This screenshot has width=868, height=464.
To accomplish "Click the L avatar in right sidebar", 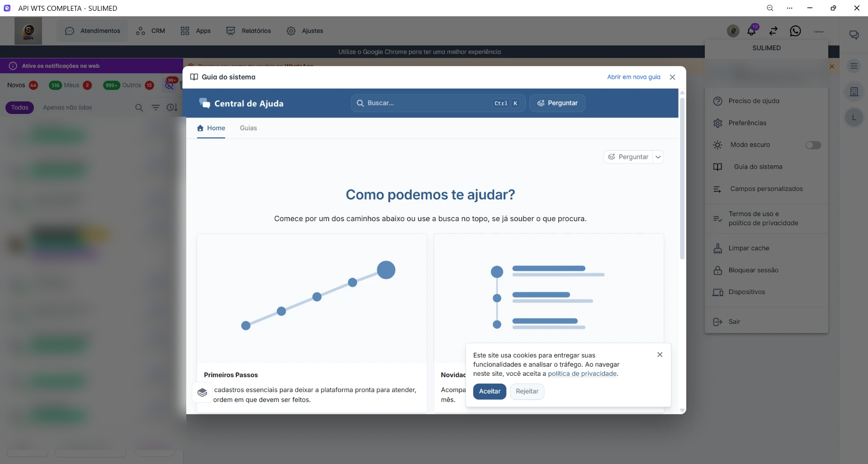I will click(x=854, y=118).
